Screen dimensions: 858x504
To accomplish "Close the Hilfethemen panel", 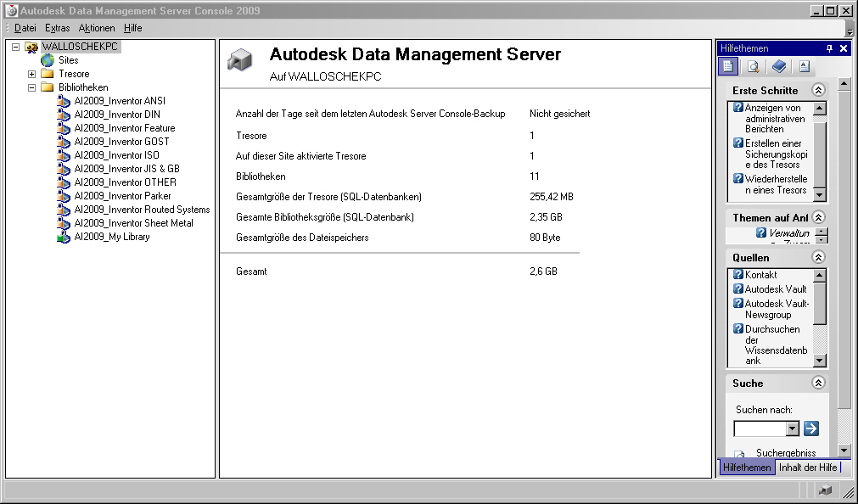I will pos(844,48).
